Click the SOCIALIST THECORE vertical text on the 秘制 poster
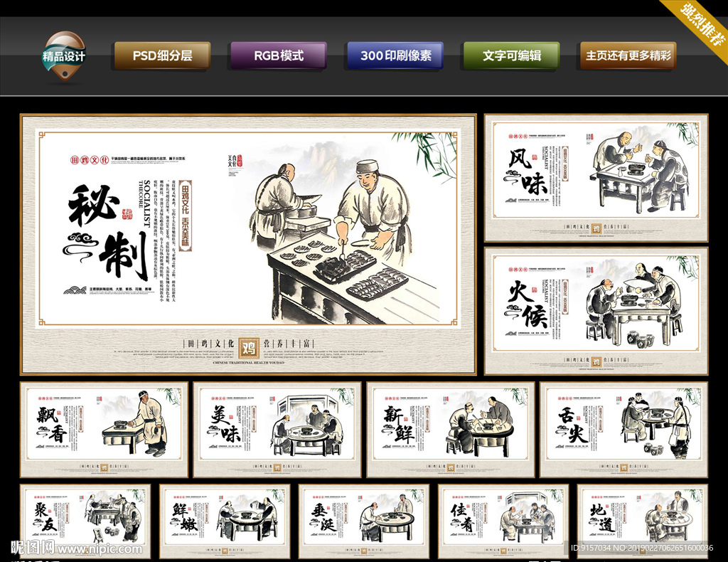 coord(144,203)
